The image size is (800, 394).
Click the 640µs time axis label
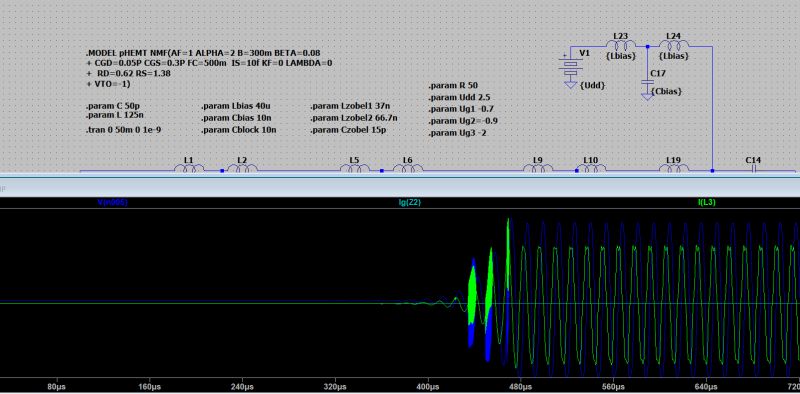click(x=707, y=387)
